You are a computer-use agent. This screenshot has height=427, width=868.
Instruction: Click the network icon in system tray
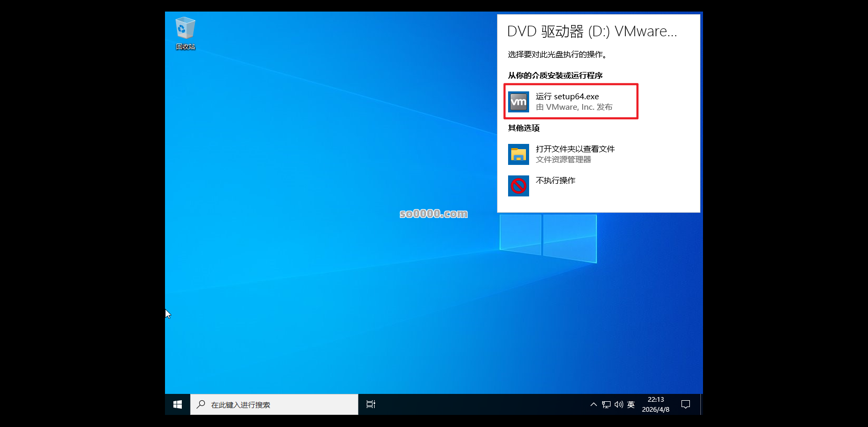click(606, 404)
